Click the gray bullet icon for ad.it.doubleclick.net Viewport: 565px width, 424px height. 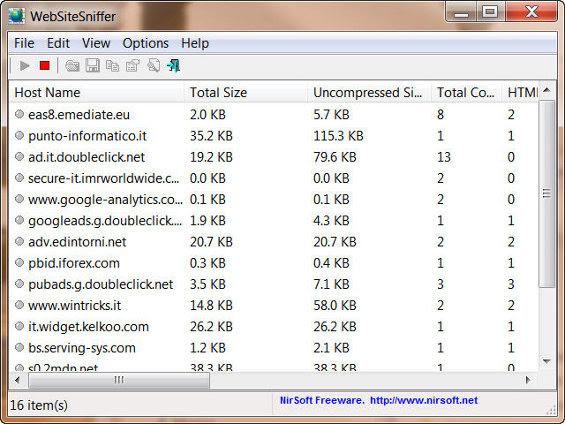point(19,157)
